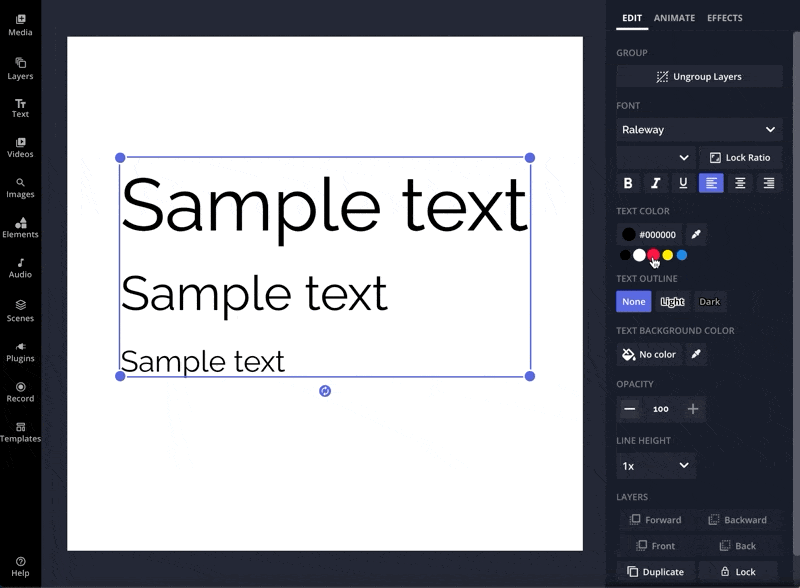Open the Media panel

point(20,26)
